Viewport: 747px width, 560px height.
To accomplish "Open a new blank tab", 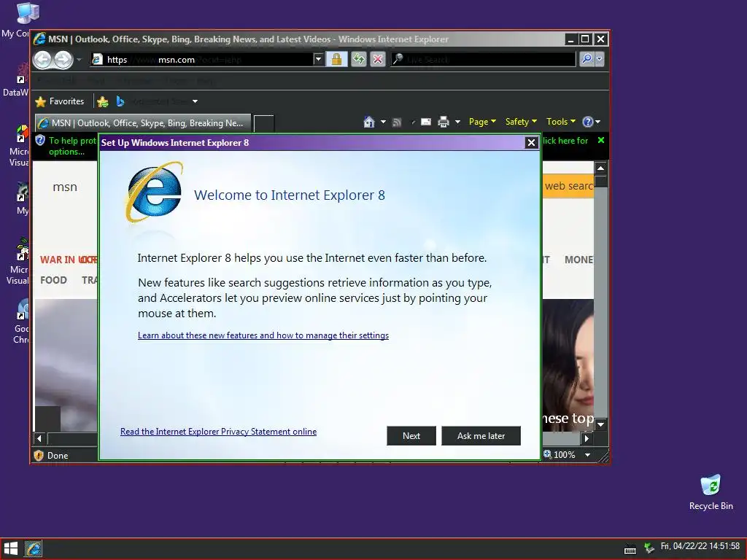I will (264, 123).
